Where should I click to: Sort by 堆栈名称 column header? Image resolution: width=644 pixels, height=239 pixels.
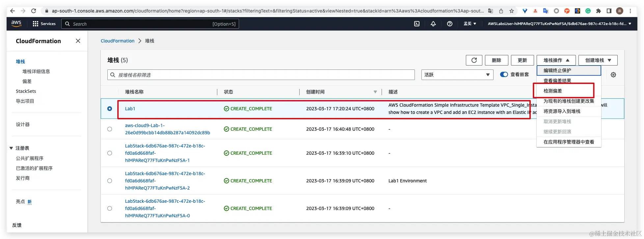(x=134, y=92)
